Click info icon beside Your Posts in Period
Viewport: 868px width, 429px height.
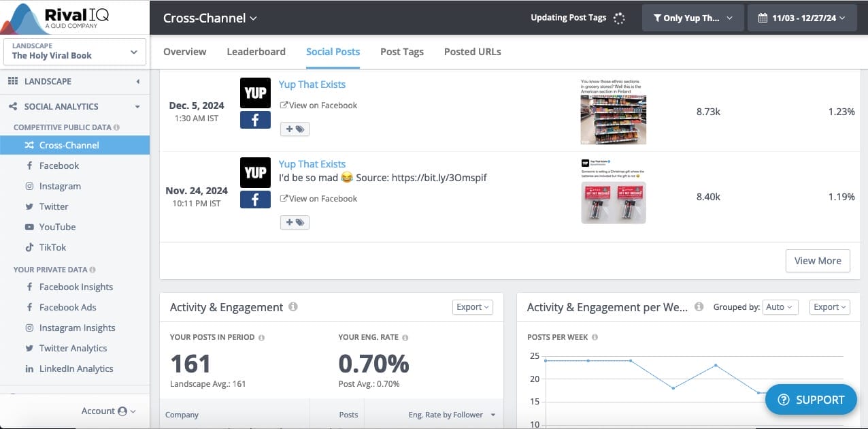tap(262, 338)
